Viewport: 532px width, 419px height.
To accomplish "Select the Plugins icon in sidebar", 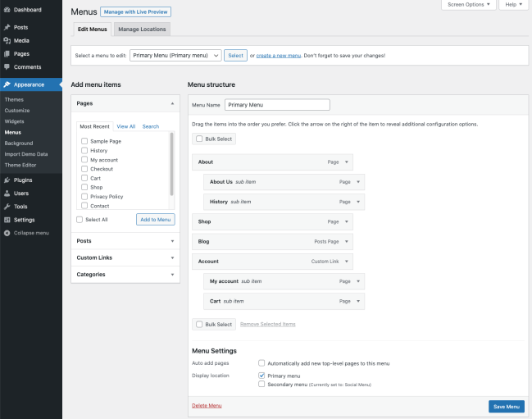I will point(7,180).
